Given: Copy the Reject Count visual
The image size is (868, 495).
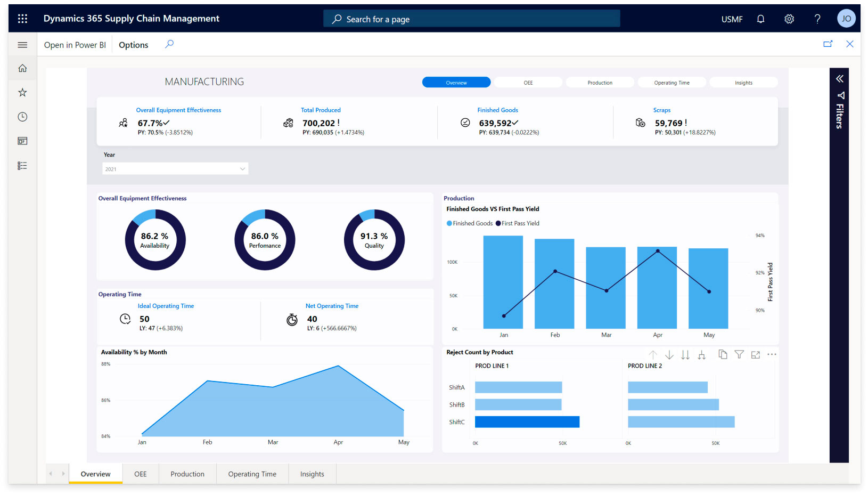Looking at the screenshot, I should click(723, 354).
